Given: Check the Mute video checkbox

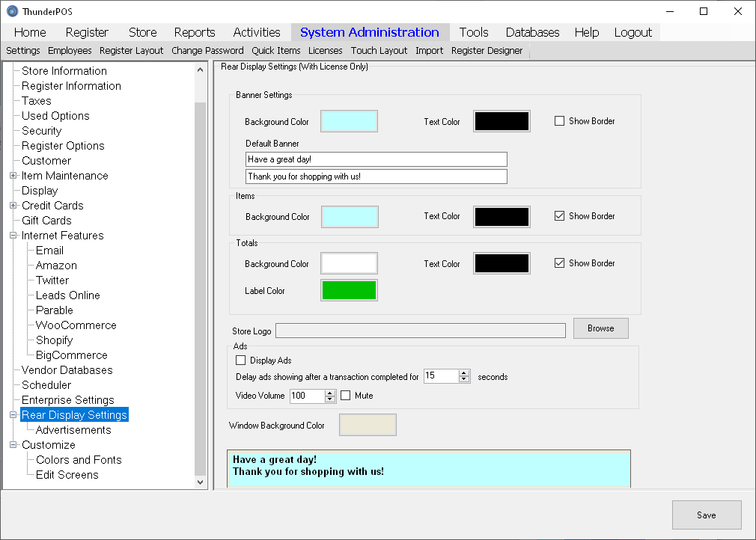Looking at the screenshot, I should [345, 396].
